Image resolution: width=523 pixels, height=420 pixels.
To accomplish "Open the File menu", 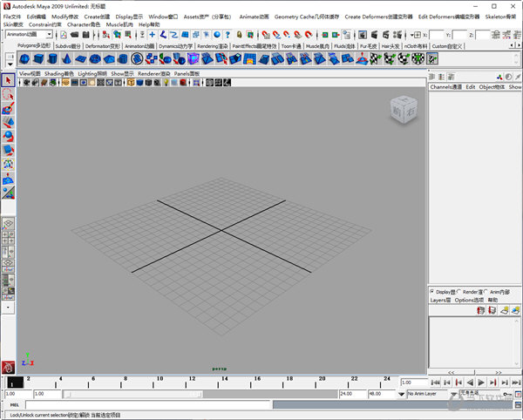I will [12, 17].
